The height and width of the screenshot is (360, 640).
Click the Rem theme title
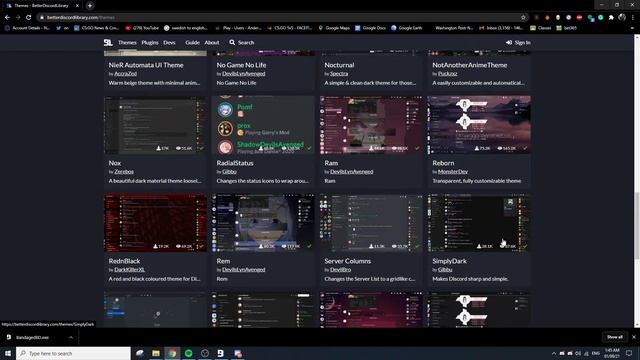(223, 261)
